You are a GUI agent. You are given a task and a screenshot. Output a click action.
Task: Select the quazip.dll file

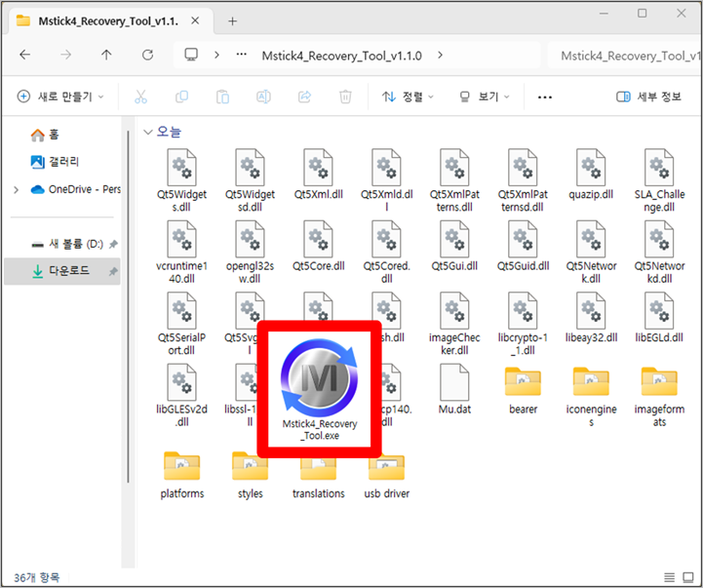[x=594, y=176]
